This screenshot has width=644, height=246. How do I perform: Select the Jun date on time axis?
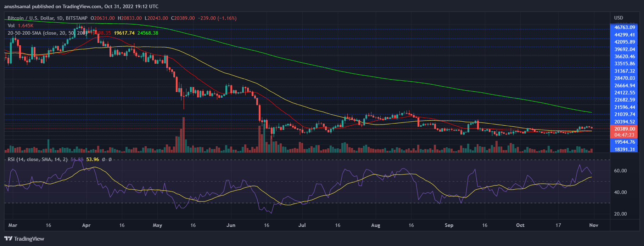click(x=231, y=225)
